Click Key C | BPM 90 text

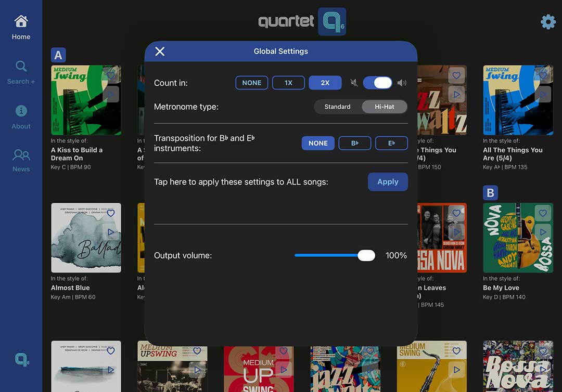[71, 167]
